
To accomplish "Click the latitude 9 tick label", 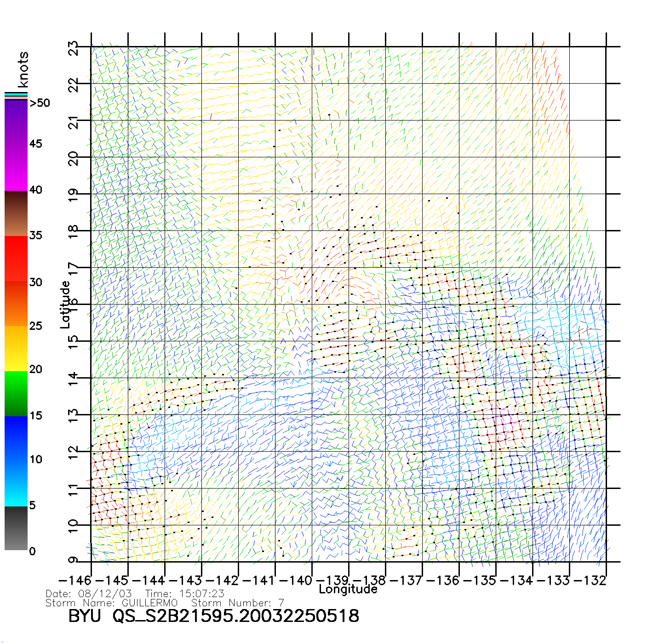I will 74,560.
